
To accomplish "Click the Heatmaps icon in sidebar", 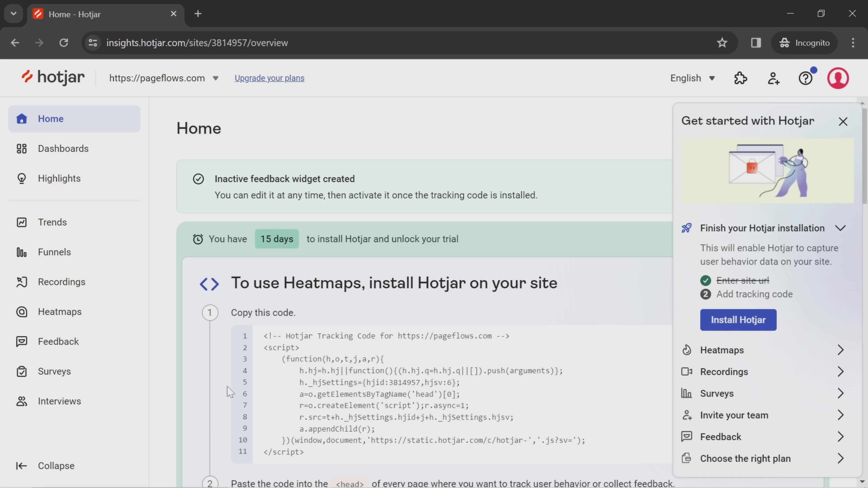I will click(21, 311).
